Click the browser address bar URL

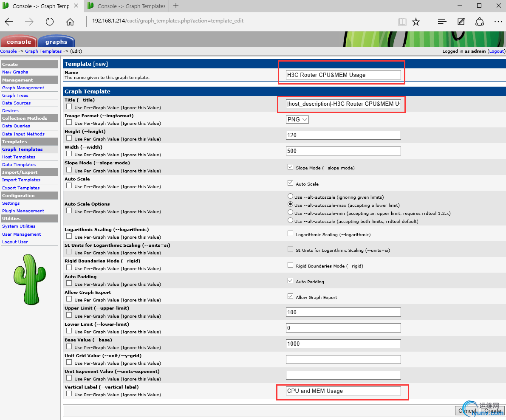pyautogui.click(x=168, y=21)
